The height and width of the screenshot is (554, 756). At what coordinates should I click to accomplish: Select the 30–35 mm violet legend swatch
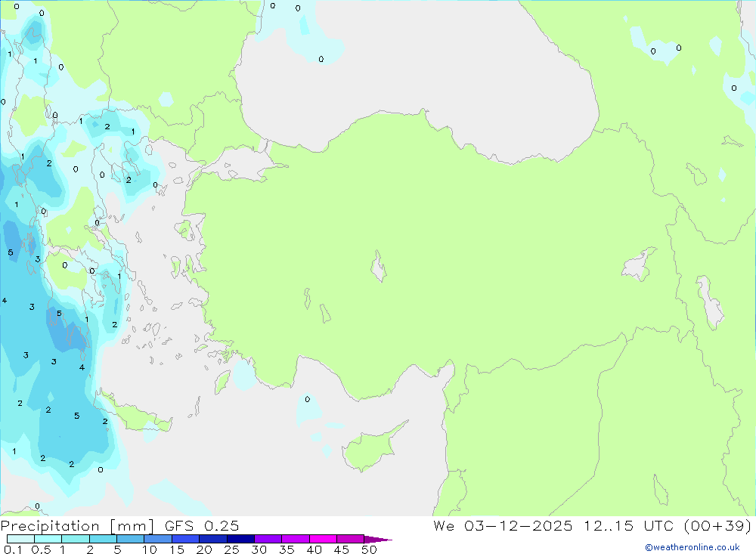pyautogui.click(x=268, y=539)
